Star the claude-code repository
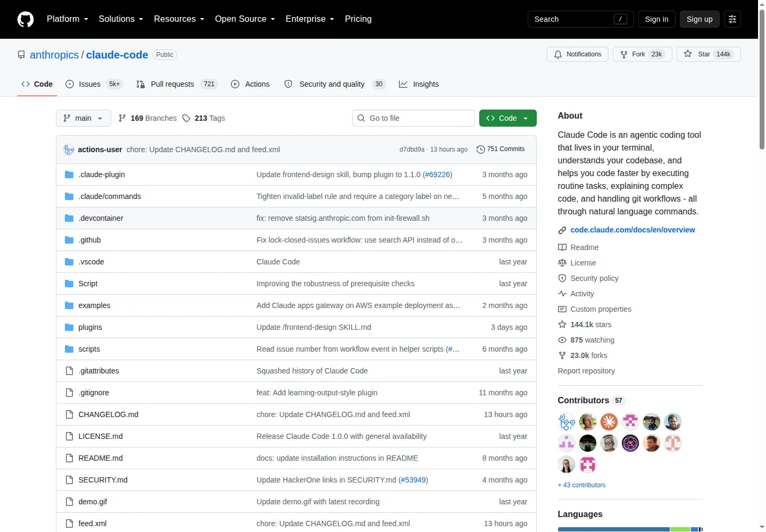The height and width of the screenshot is (532, 766). point(709,54)
